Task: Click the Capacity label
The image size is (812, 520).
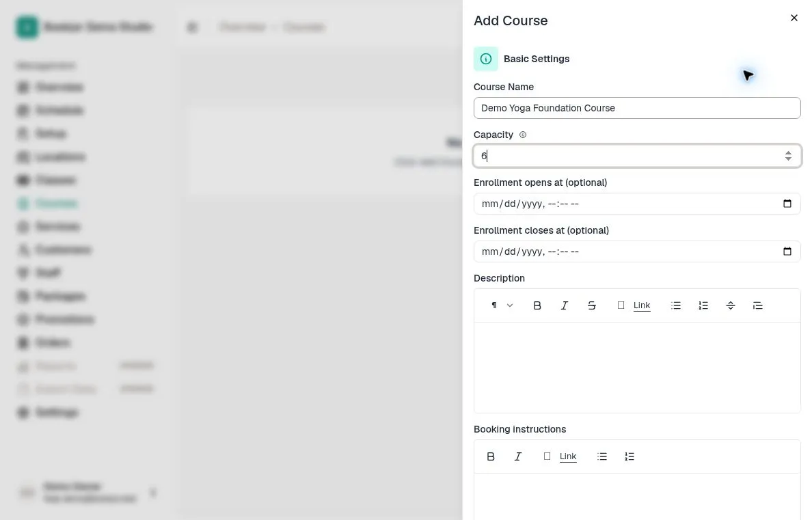Action: [493, 135]
